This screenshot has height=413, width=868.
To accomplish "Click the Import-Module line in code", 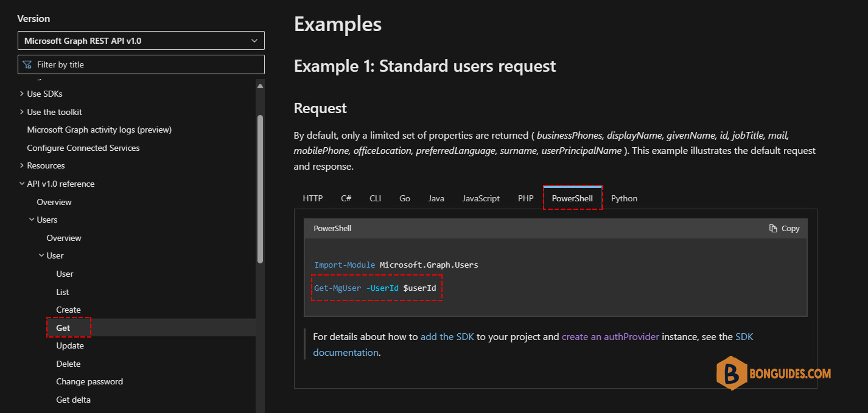I will (x=396, y=265).
